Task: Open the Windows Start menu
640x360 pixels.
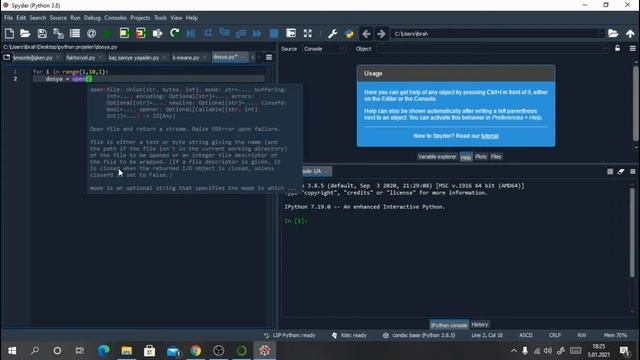Action: (12, 351)
